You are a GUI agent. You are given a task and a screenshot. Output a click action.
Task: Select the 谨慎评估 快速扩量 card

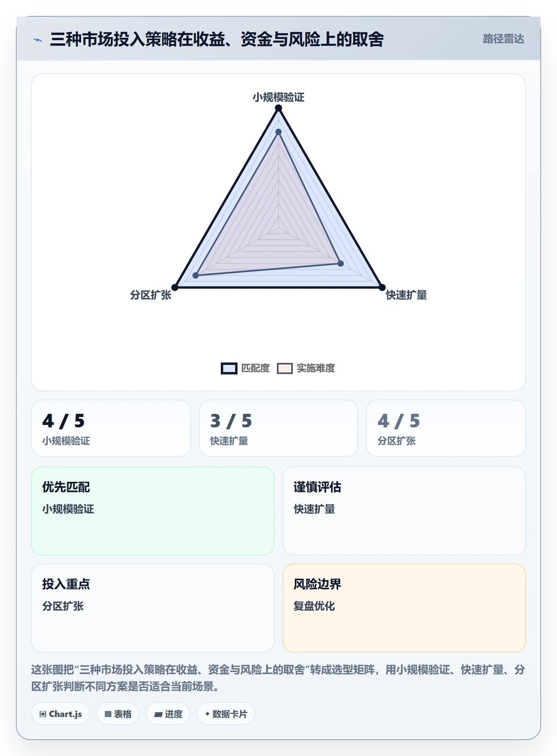[404, 511]
